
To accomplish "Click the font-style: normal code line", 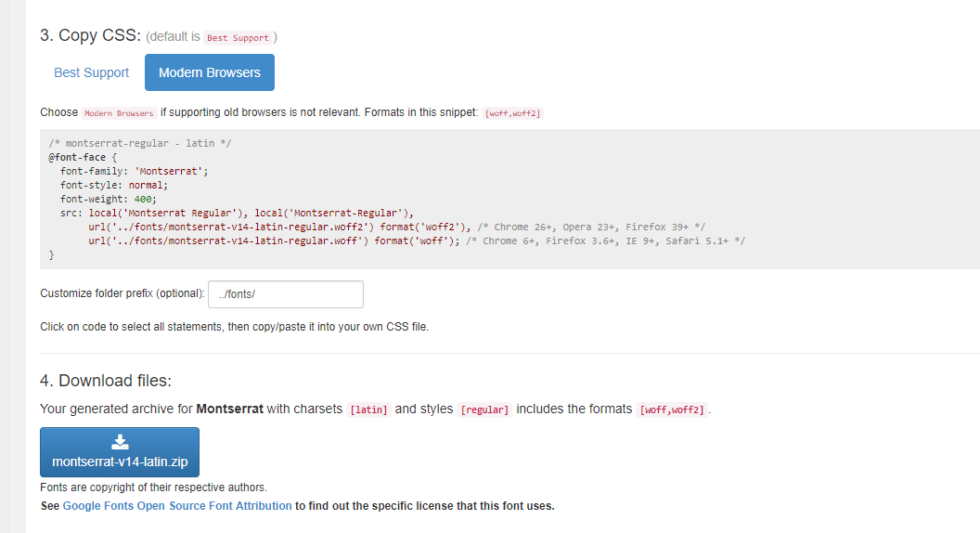I will [x=114, y=185].
